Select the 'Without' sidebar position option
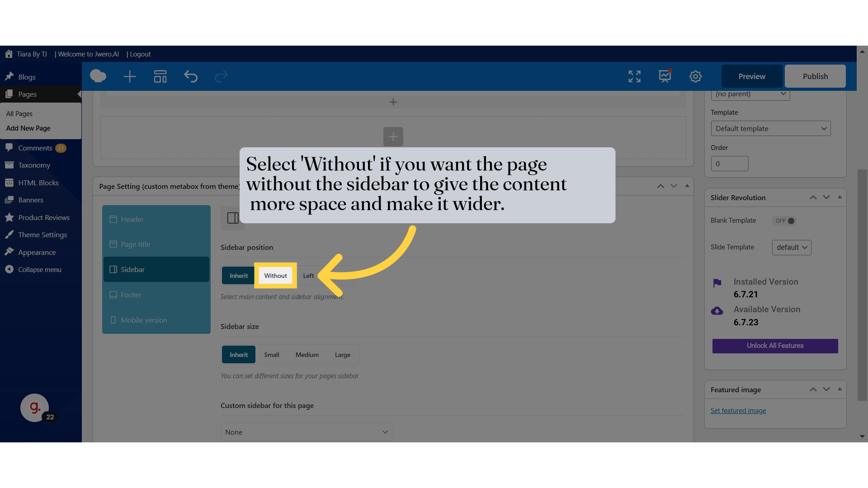Screen dimensions: 868x488 tap(275, 276)
